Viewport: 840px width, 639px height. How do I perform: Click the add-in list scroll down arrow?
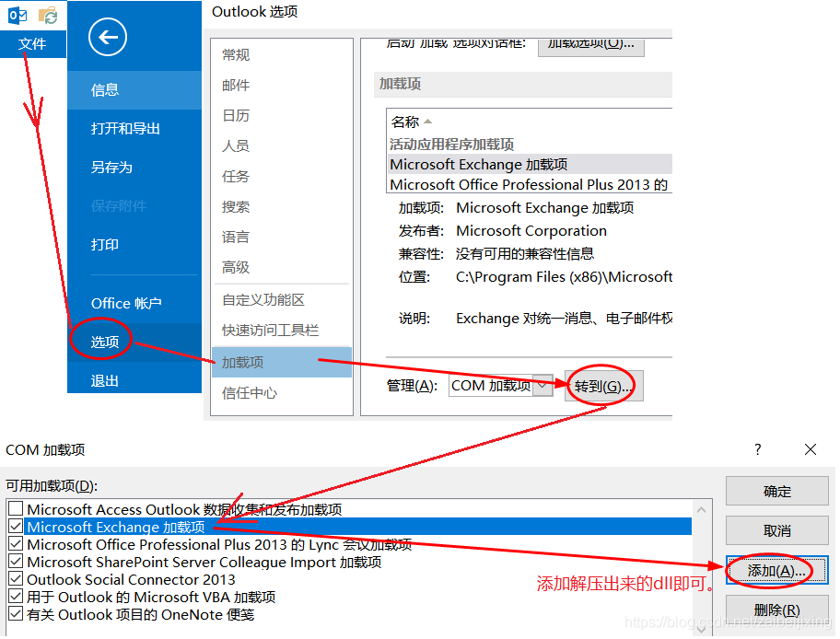(x=701, y=630)
